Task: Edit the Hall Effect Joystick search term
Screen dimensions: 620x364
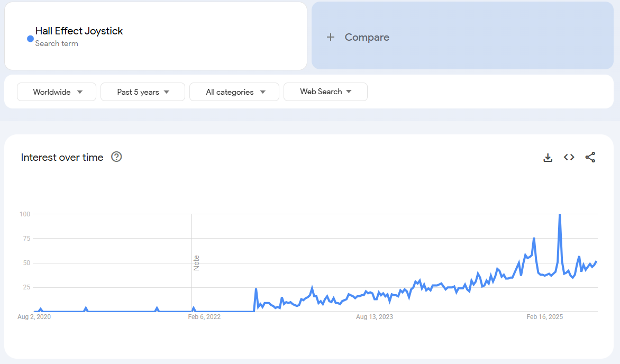Action: [79, 31]
